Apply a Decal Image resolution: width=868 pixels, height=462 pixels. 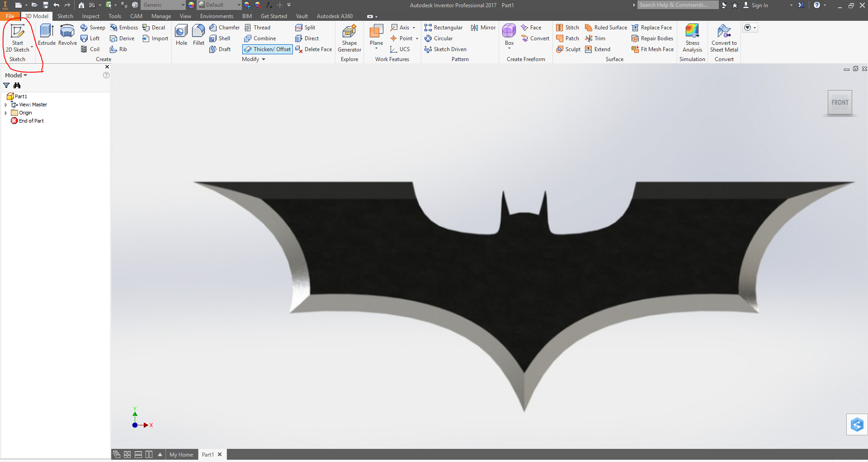point(154,28)
